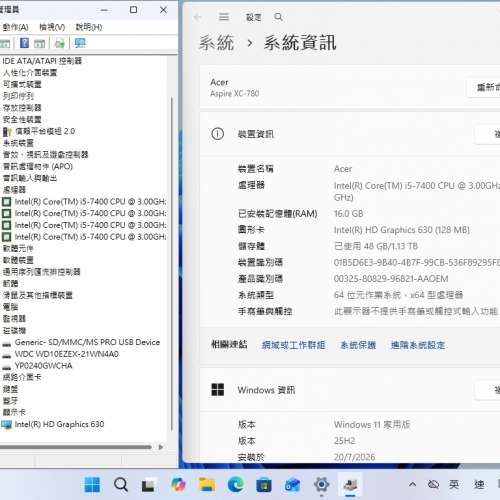
Task: Click storage value 已使用 48 GB/1.13 TB
Action: (376, 246)
